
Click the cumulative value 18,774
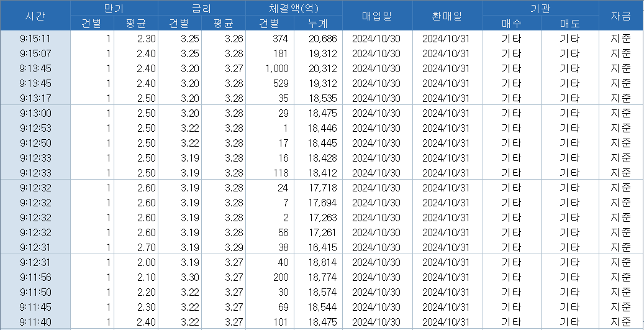click(322, 277)
